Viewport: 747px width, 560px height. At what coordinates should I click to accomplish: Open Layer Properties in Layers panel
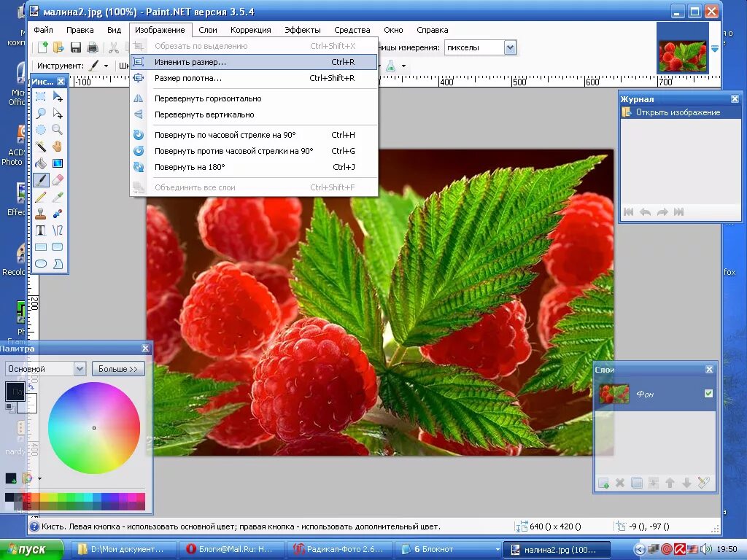click(704, 483)
